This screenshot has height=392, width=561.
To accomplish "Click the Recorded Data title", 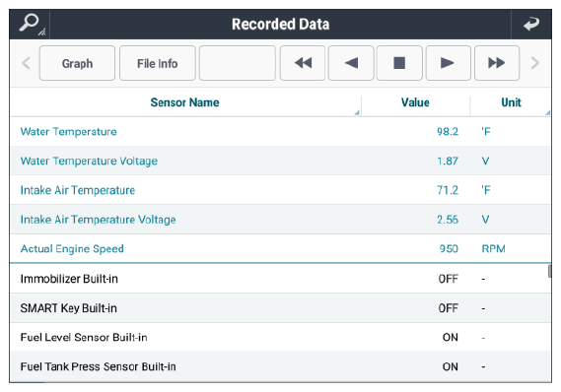I will coord(280,24).
